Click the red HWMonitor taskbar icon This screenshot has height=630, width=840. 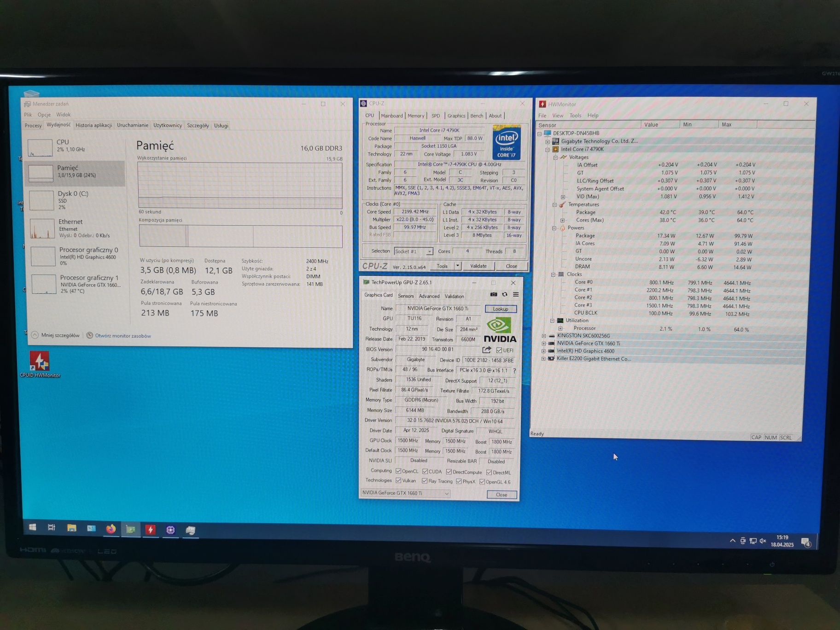click(x=150, y=530)
